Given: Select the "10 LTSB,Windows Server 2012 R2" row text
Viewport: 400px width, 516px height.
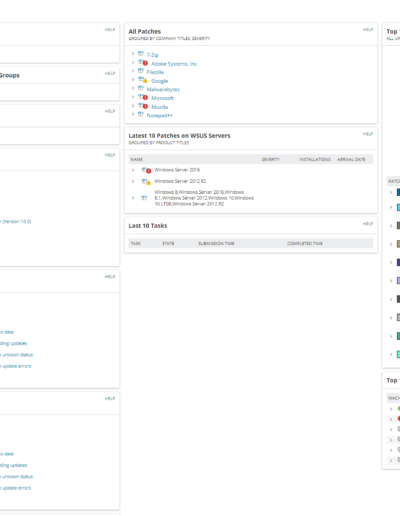Looking at the screenshot, I should coord(189,204).
